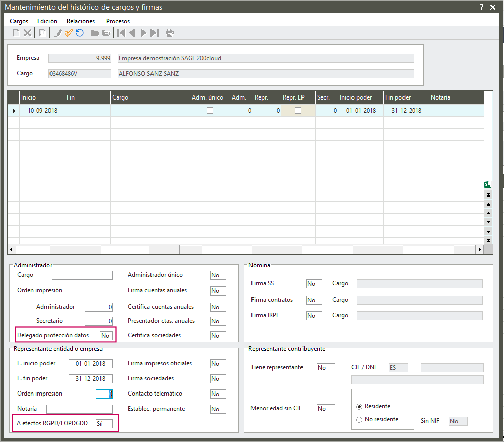Open the Cargos menu
This screenshot has height=442, width=504.
pos(19,21)
